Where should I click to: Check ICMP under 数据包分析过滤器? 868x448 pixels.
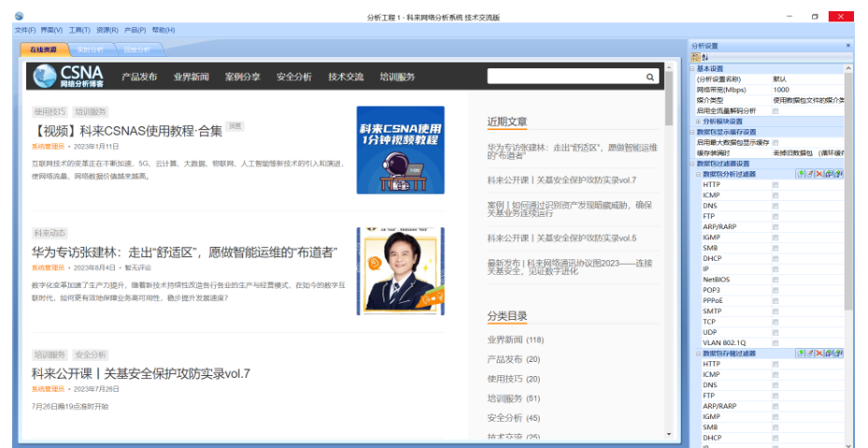(775, 195)
